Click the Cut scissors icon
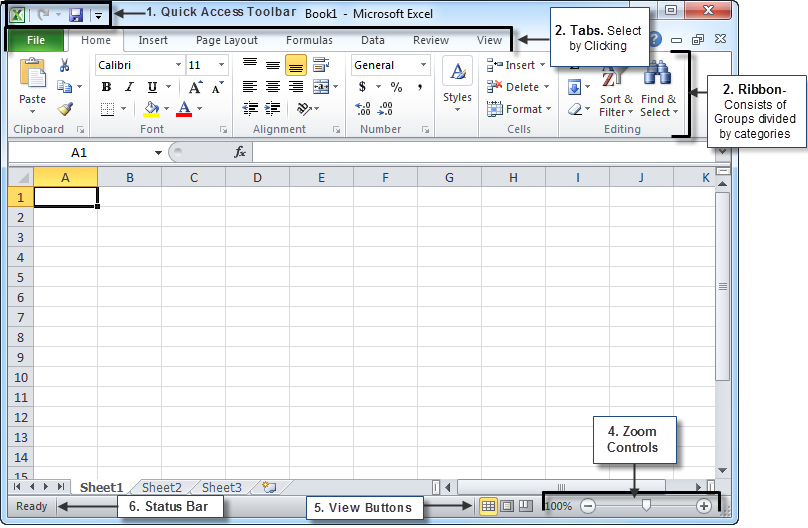 coord(64,65)
